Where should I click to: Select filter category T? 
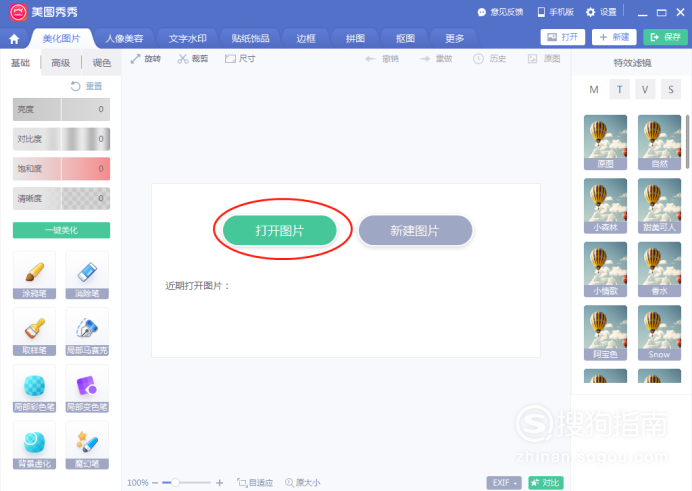620,90
